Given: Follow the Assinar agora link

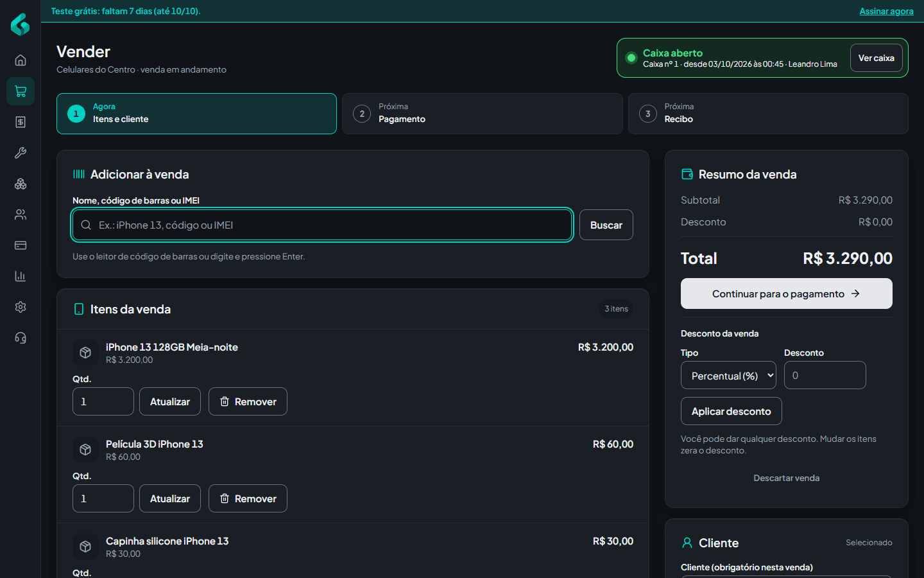Looking at the screenshot, I should pos(887,11).
